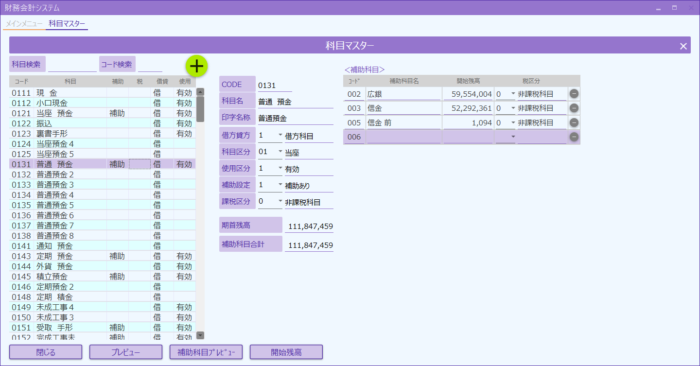Select account row 0146 定期預金2
This screenshot has width=700, height=366.
click(102, 287)
